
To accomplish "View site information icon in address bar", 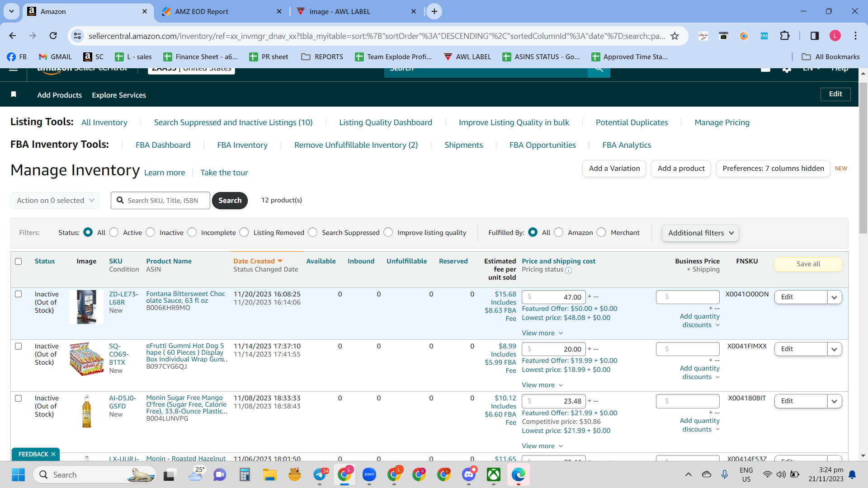I will click(x=78, y=36).
